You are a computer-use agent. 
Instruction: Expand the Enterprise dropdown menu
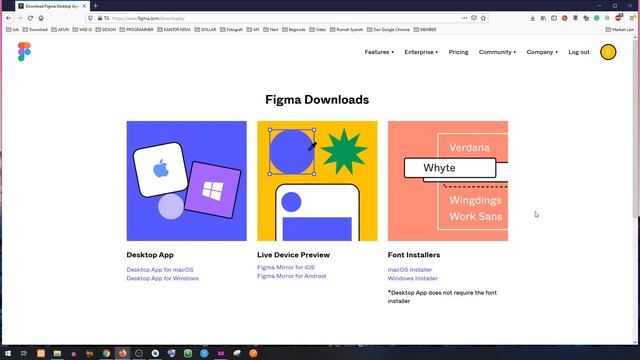click(x=421, y=52)
